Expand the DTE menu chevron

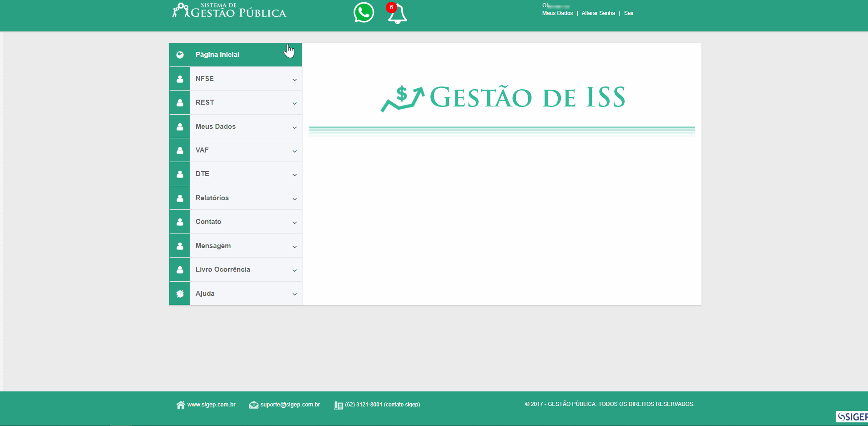(295, 175)
